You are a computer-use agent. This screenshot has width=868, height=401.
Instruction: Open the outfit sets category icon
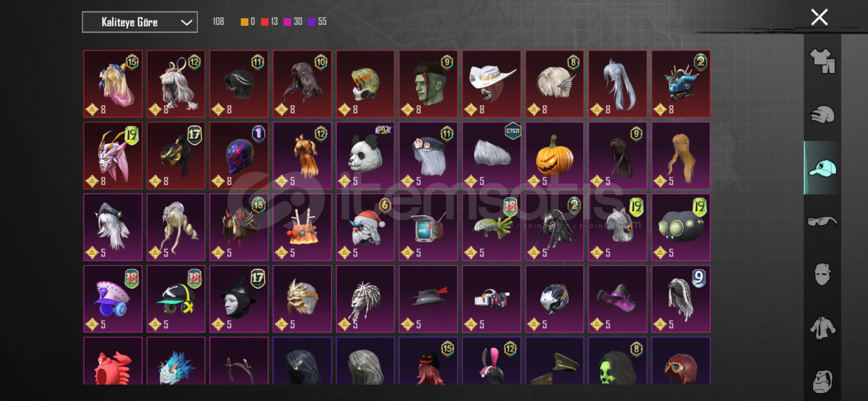822,61
